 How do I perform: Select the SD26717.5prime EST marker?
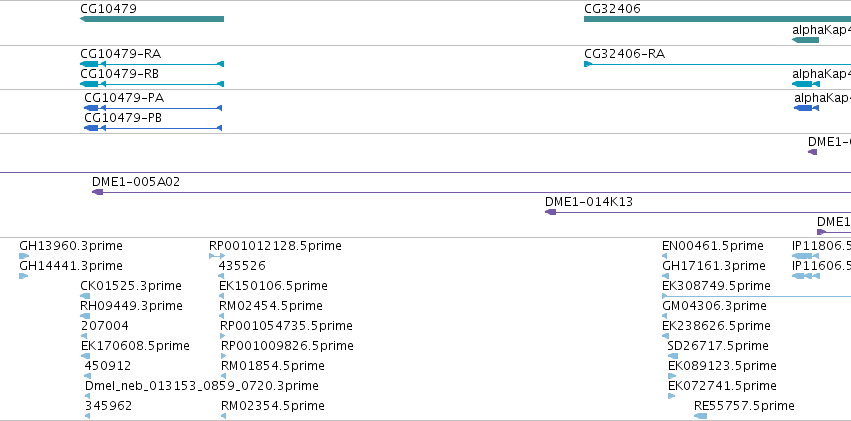click(x=673, y=356)
